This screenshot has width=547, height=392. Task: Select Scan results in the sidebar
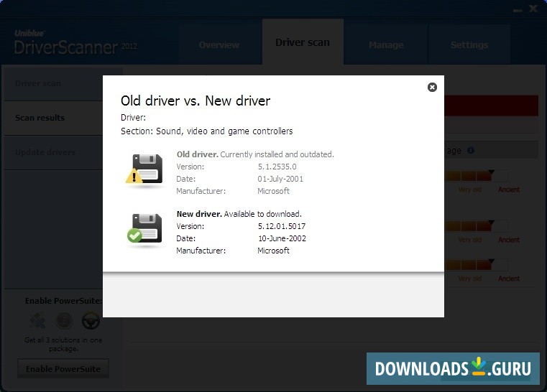coord(53,118)
